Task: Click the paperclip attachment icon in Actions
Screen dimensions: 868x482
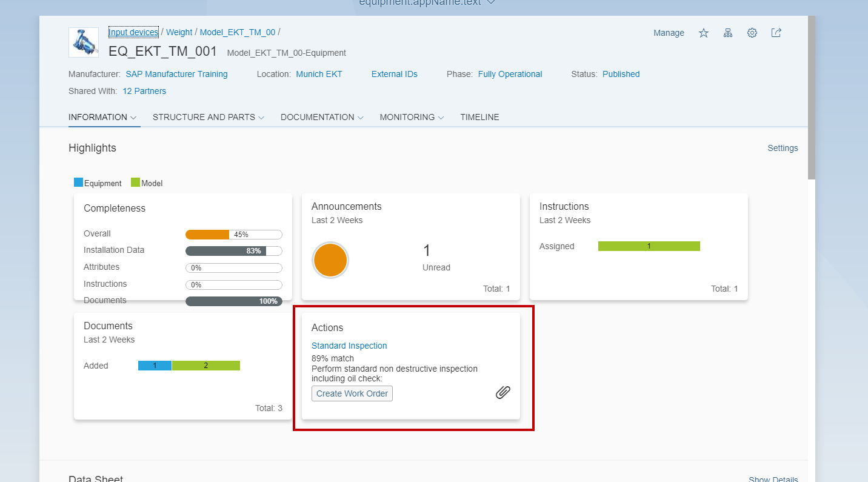Action: [503, 393]
